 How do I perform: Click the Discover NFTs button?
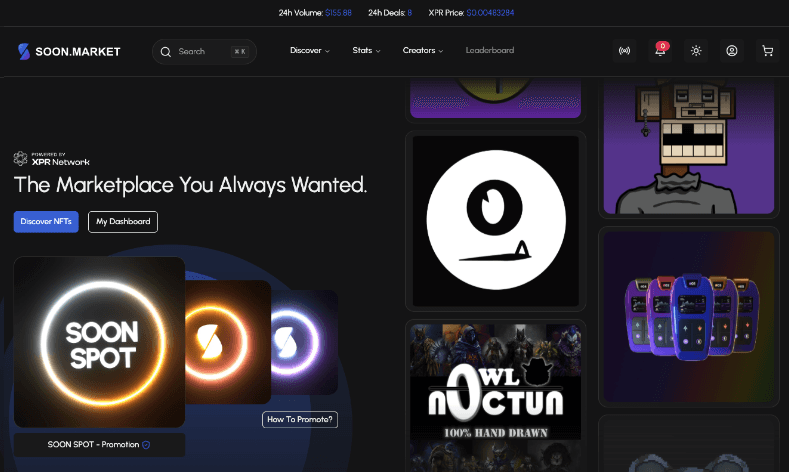(46, 221)
